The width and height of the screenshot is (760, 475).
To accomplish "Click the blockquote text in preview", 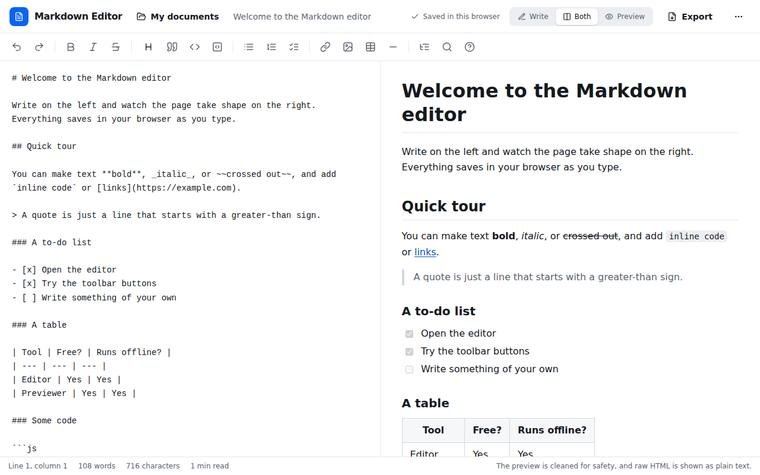I will pos(548,277).
